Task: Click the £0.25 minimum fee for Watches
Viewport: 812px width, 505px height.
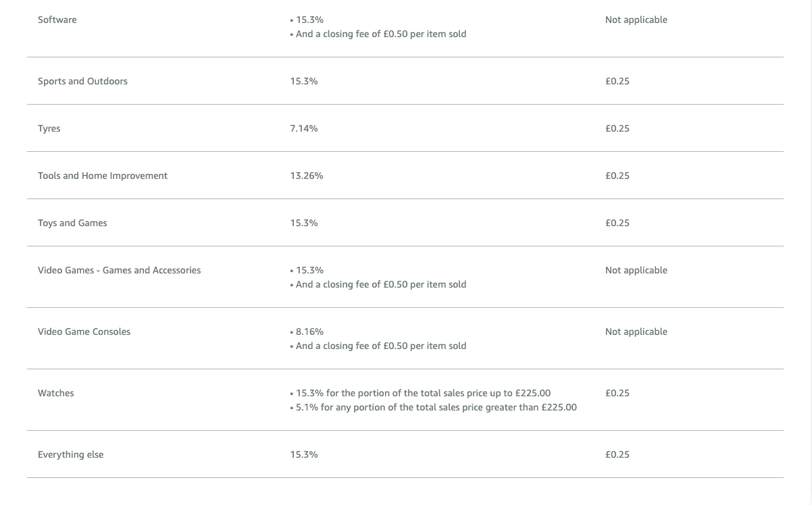Action: coord(617,393)
